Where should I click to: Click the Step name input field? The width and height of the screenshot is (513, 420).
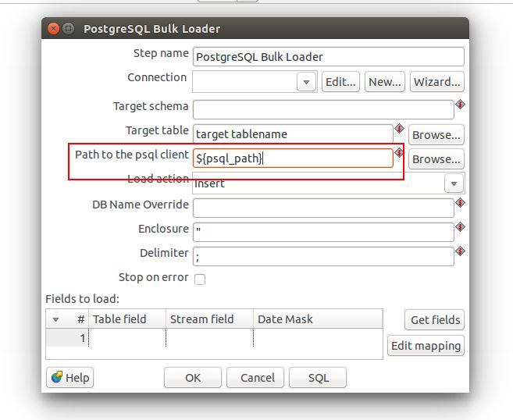[x=329, y=56]
